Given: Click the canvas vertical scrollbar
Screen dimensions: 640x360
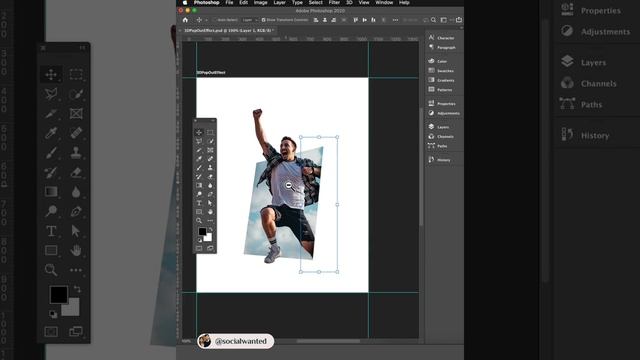Looking at the screenshot, I should point(421,167).
